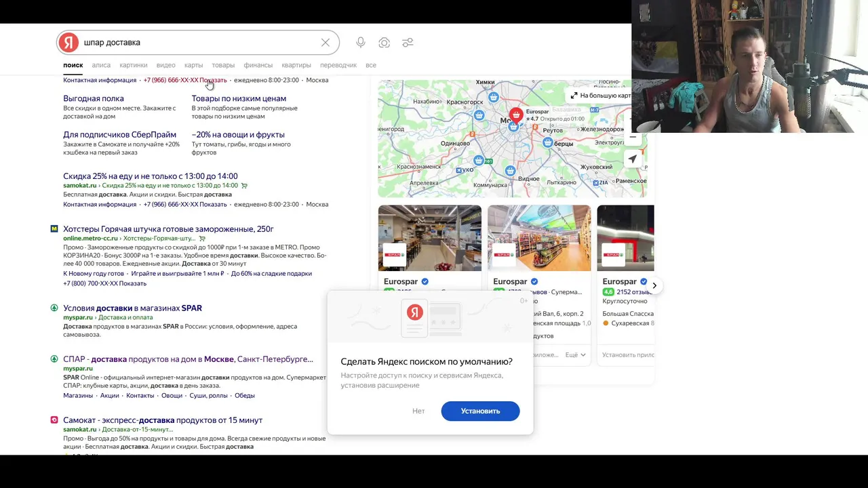Image resolution: width=868 pixels, height=488 pixels.
Task: Click online.metro-cc.ru green URL
Action: pos(90,239)
